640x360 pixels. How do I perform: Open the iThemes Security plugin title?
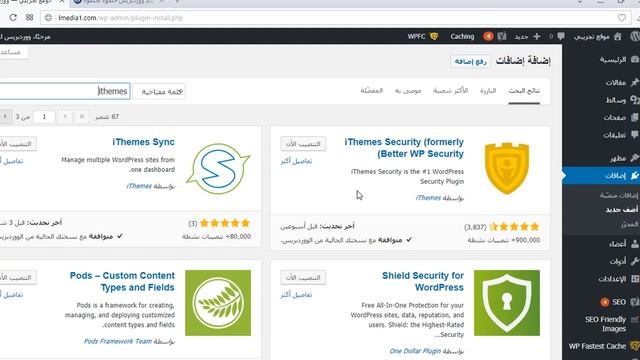pyautogui.click(x=404, y=148)
